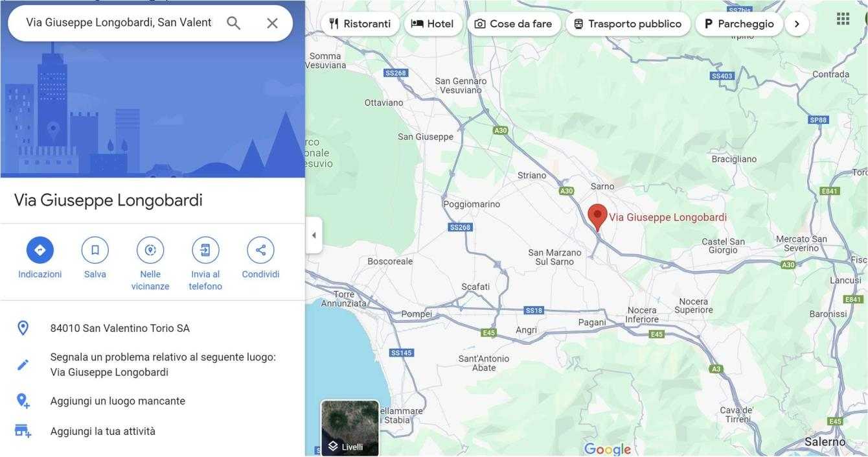Image resolution: width=868 pixels, height=457 pixels.
Task: Choose the Cose da fare chip
Action: pyautogui.click(x=513, y=24)
